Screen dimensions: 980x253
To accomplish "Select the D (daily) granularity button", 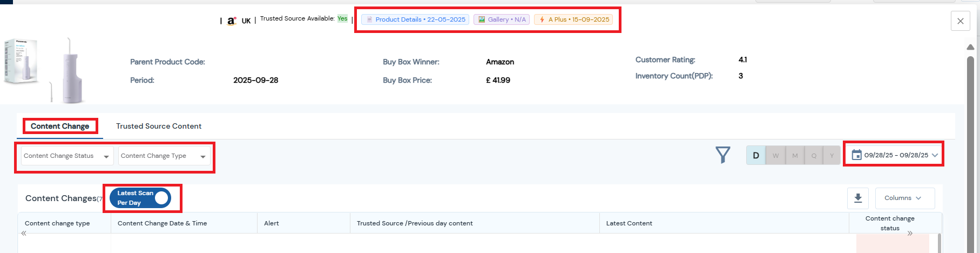I will point(756,156).
